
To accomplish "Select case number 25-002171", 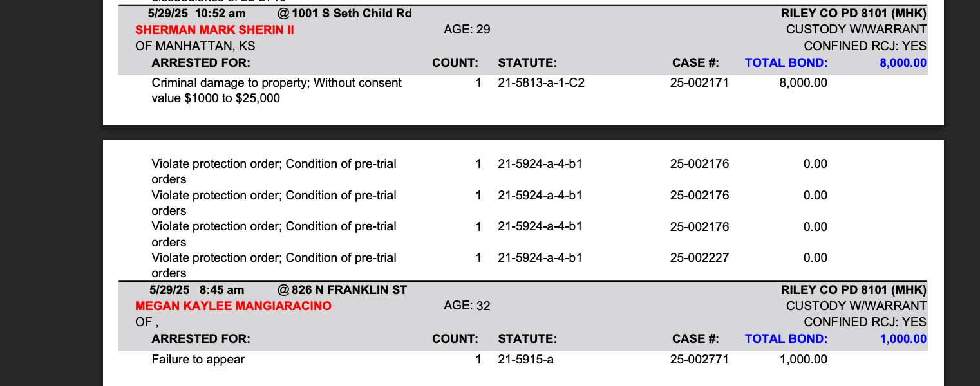I will point(699,83).
